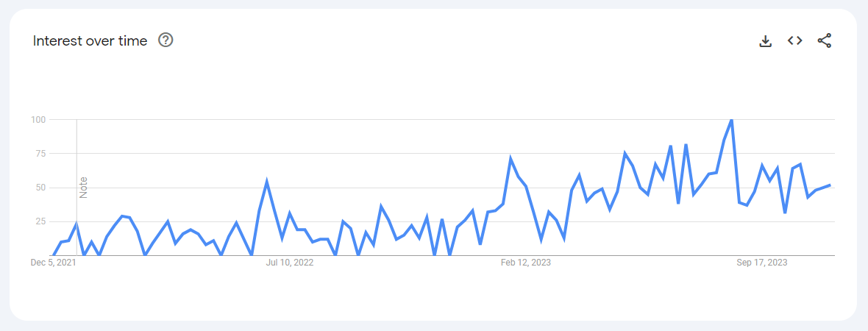Click the highest peak reaching 100
The width and height of the screenshot is (868, 331).
click(732, 120)
